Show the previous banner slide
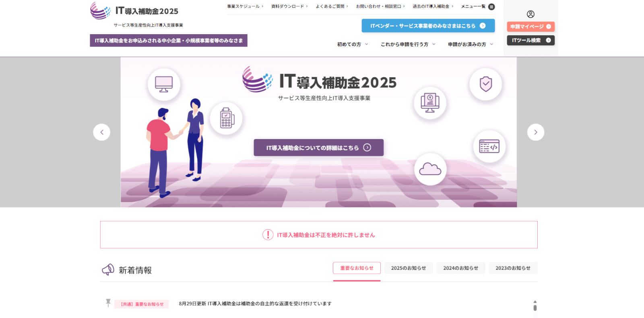This screenshot has height=318, width=644. (x=102, y=132)
